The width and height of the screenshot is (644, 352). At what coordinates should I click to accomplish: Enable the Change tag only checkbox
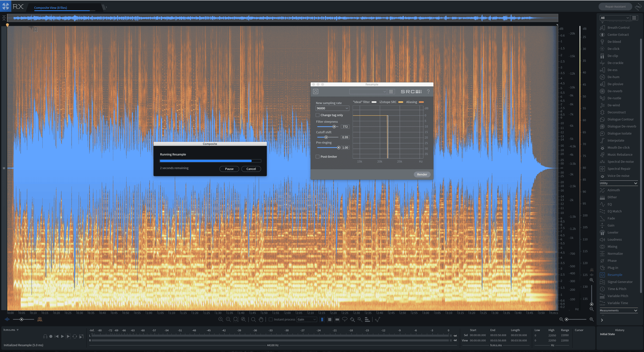318,115
